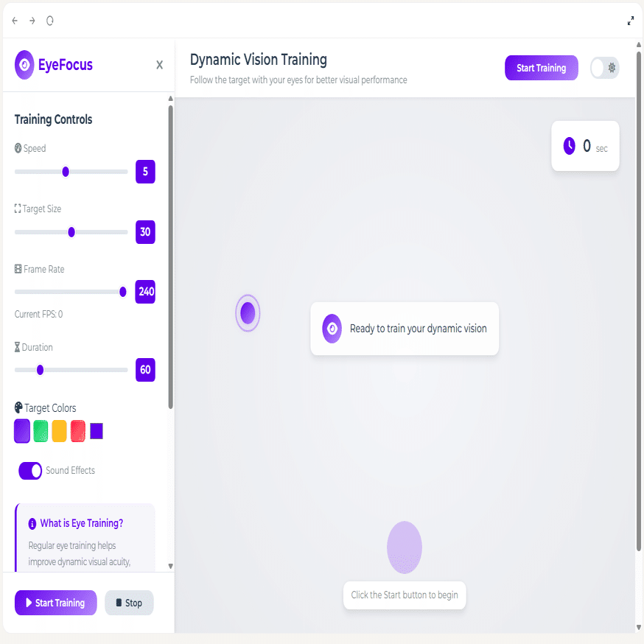Click the EyeFocus logo icon
Screen dimensions: 644x644
pyautogui.click(x=24, y=65)
